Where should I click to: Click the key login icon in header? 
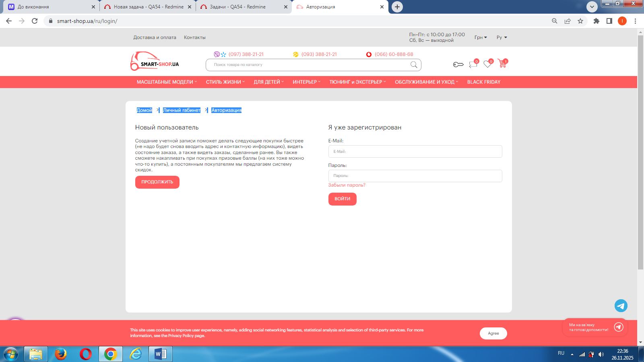458,64
